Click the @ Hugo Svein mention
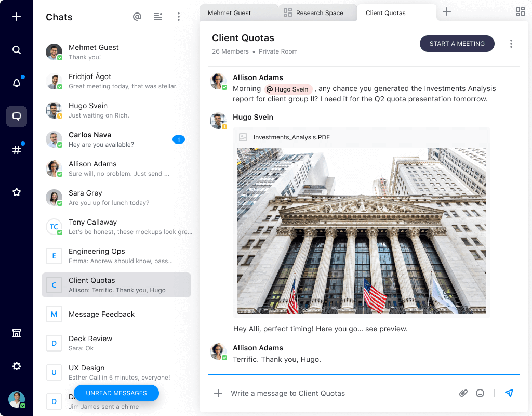 288,89
